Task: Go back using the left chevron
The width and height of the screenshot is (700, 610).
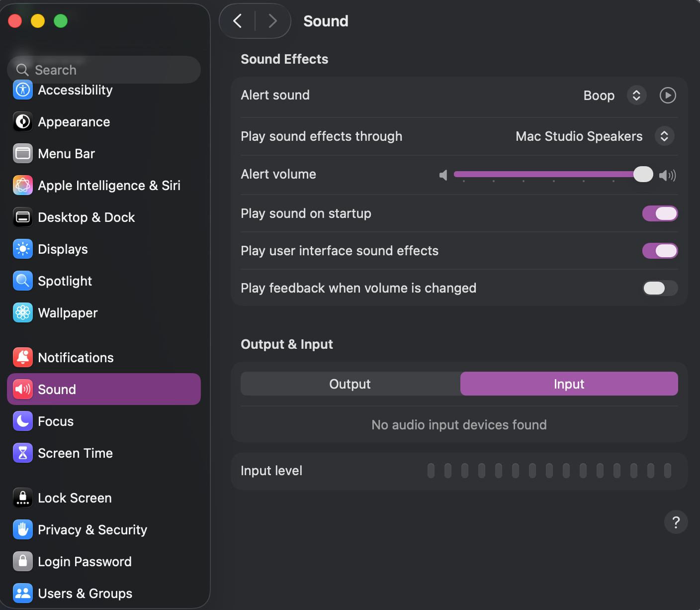Action: [238, 21]
